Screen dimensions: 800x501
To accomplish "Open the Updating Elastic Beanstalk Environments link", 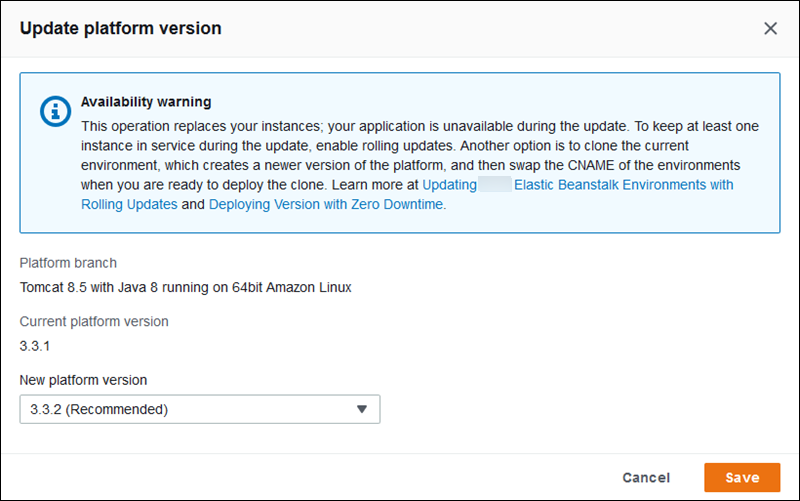I will click(577, 185).
